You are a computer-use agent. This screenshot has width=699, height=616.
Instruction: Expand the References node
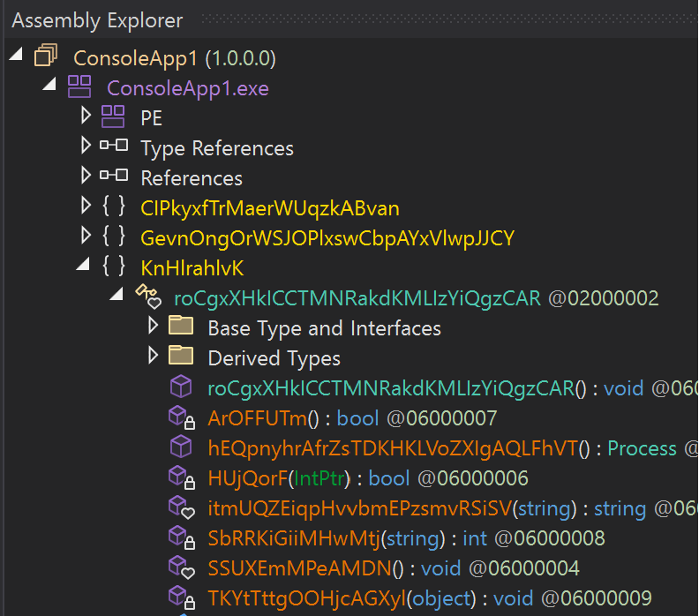pos(86,177)
